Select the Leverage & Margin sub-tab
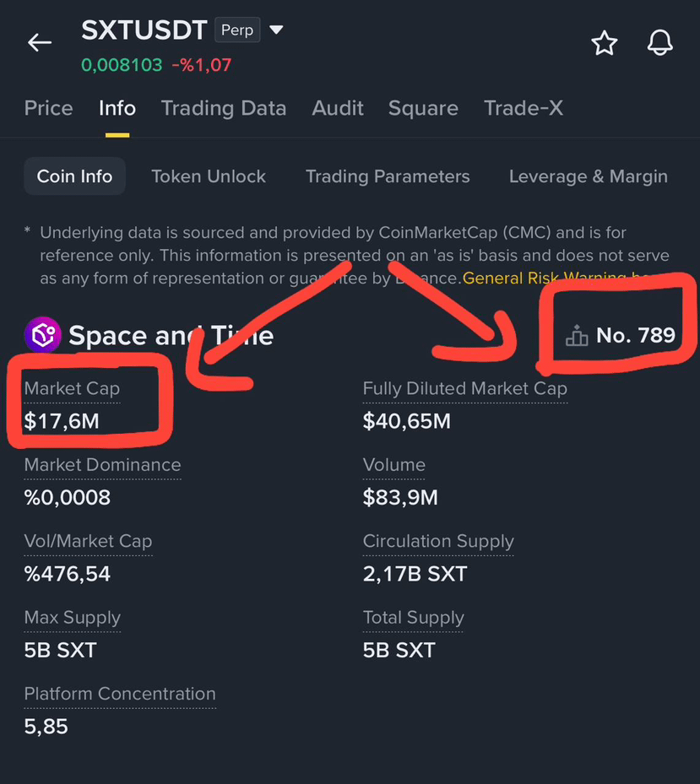This screenshot has height=784, width=700. pyautogui.click(x=589, y=176)
